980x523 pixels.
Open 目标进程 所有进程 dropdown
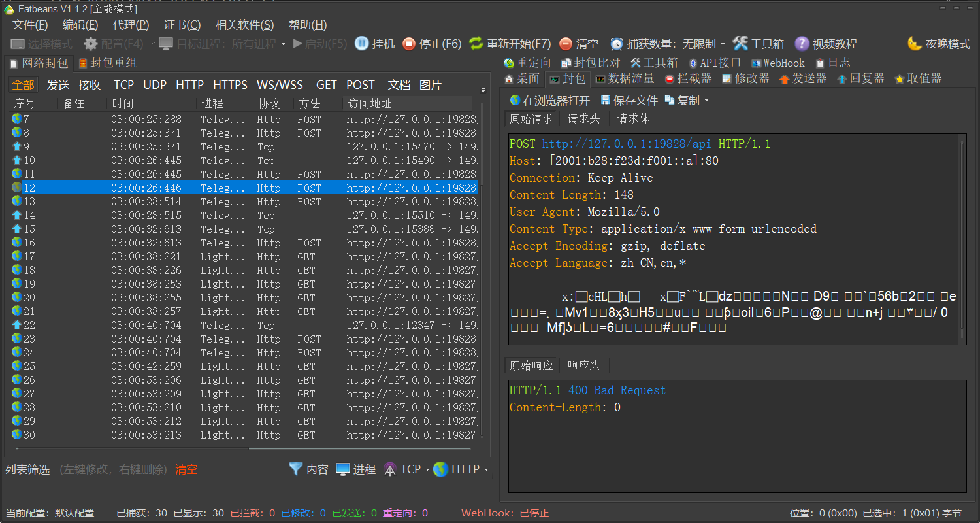coord(222,44)
